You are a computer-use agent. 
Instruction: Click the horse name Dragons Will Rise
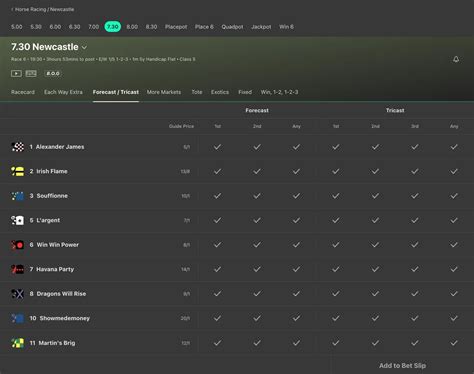point(61,294)
